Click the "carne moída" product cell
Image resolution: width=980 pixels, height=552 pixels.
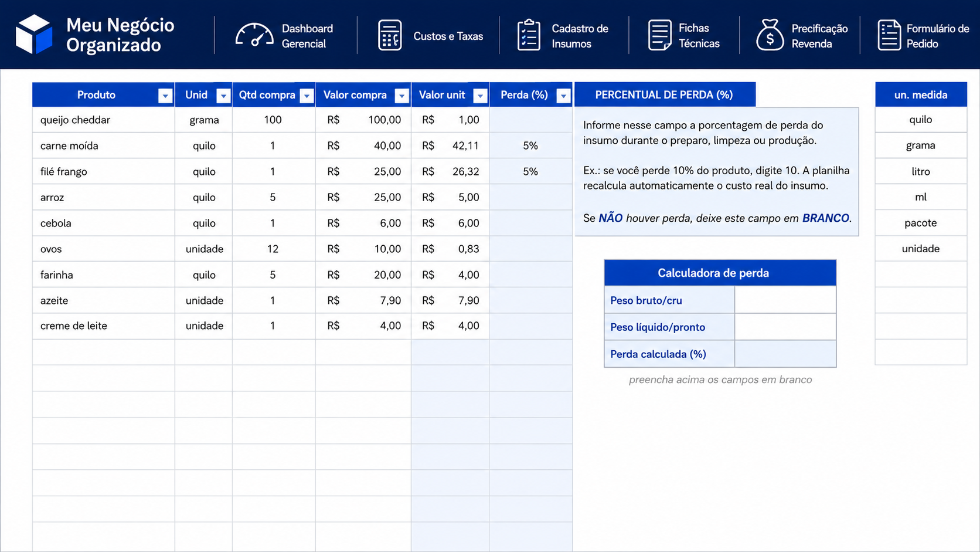point(104,145)
